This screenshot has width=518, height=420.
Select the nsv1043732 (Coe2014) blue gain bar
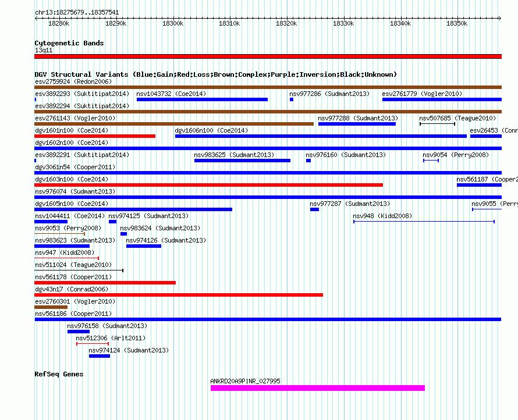coord(202,99)
